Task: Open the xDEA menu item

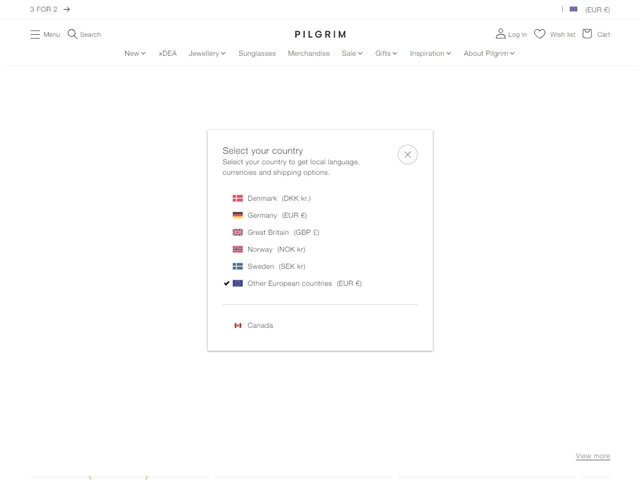Action: tap(168, 53)
